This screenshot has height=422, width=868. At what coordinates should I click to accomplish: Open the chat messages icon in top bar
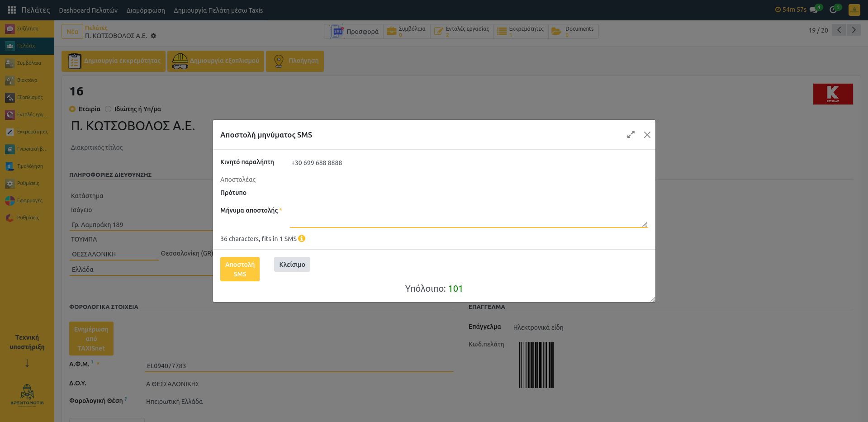(x=814, y=10)
